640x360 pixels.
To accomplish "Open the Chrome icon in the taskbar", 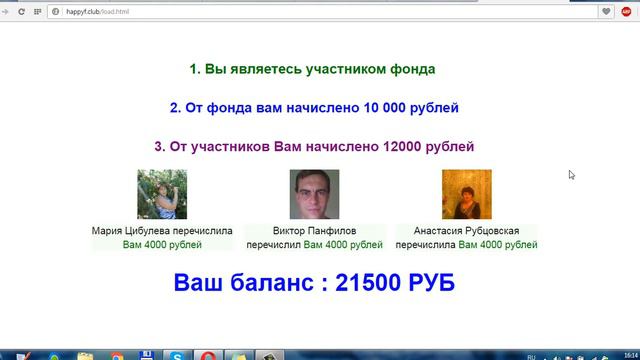I will pyautogui.click(x=116, y=356).
